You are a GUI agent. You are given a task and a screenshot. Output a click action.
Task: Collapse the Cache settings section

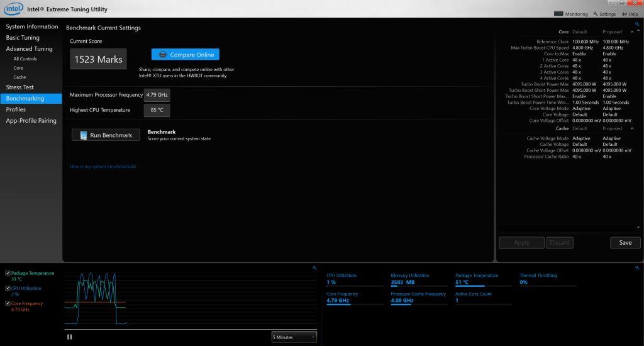[x=631, y=128]
